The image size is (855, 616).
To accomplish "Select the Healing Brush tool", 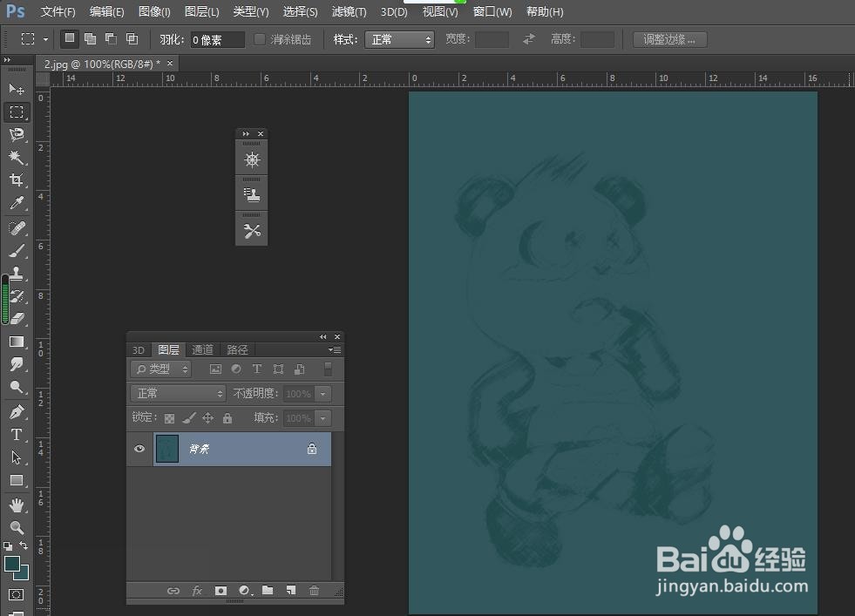I will 17,227.
